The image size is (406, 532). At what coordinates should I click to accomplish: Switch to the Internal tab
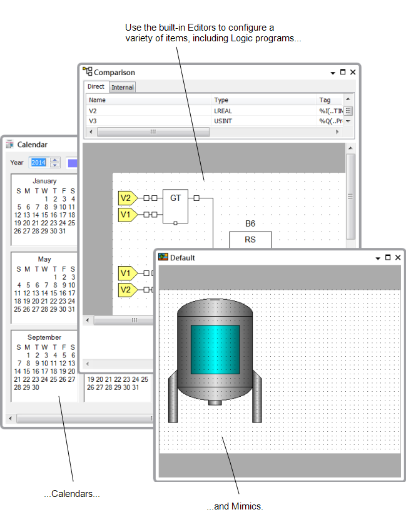tap(123, 87)
